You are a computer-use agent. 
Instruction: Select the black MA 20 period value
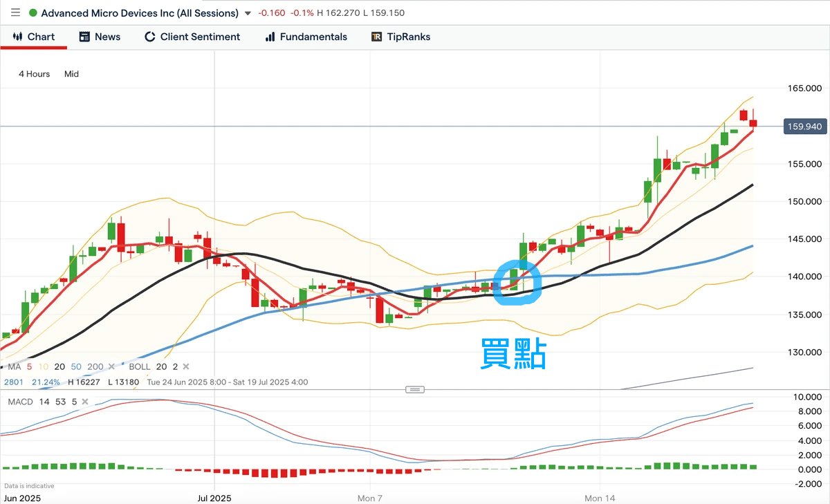59,366
